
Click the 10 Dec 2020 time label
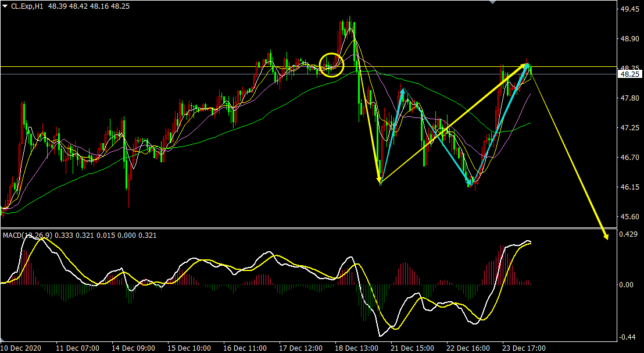click(x=20, y=348)
